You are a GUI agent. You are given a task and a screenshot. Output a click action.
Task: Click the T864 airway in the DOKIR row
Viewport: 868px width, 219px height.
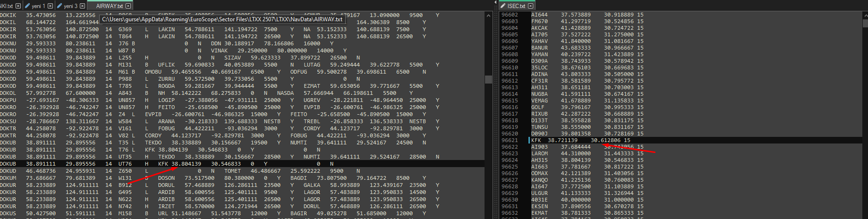[x=125, y=36]
